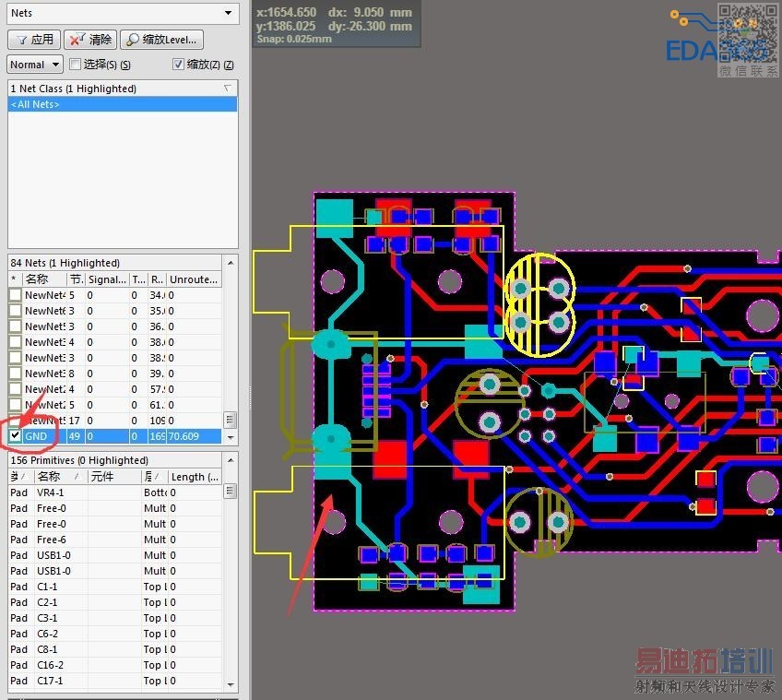The image size is (782, 700).
Task: Sort primitives by 名称 column header
Action: (x=60, y=477)
